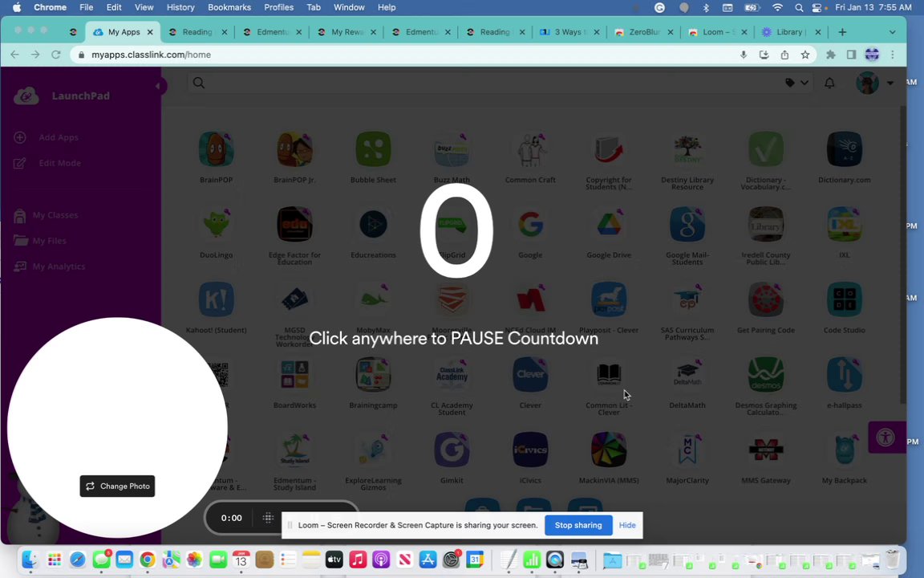Open the Chrome extensions puzzle icon

(831, 55)
